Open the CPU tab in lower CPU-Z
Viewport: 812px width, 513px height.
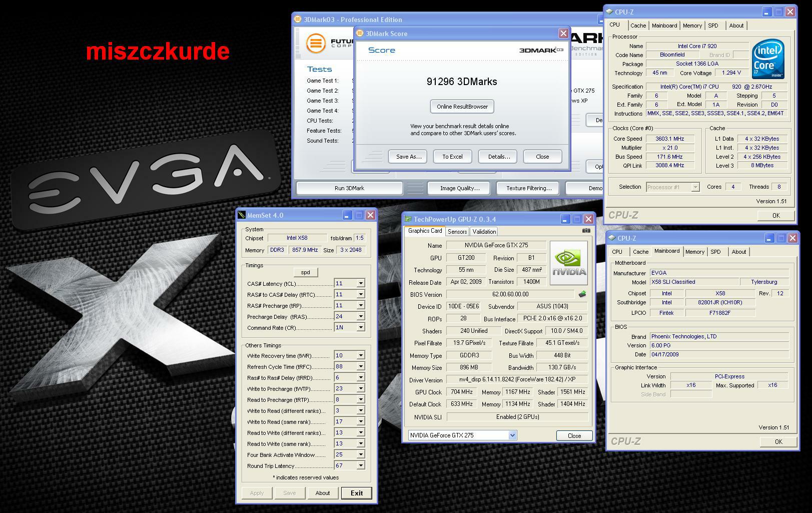[617, 252]
